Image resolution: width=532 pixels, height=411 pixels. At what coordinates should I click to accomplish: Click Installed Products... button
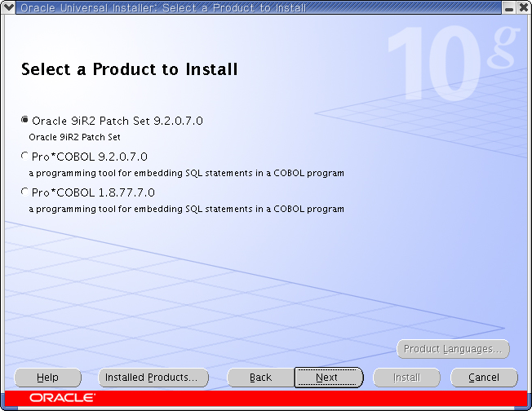(x=153, y=378)
